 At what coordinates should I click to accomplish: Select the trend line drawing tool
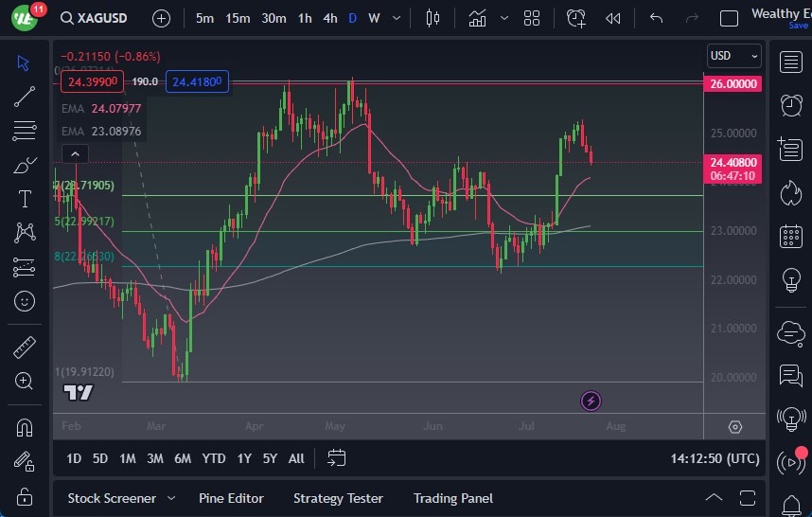click(x=25, y=97)
